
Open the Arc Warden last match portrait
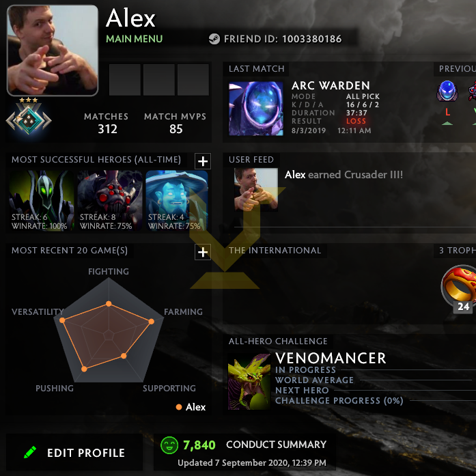click(x=256, y=109)
